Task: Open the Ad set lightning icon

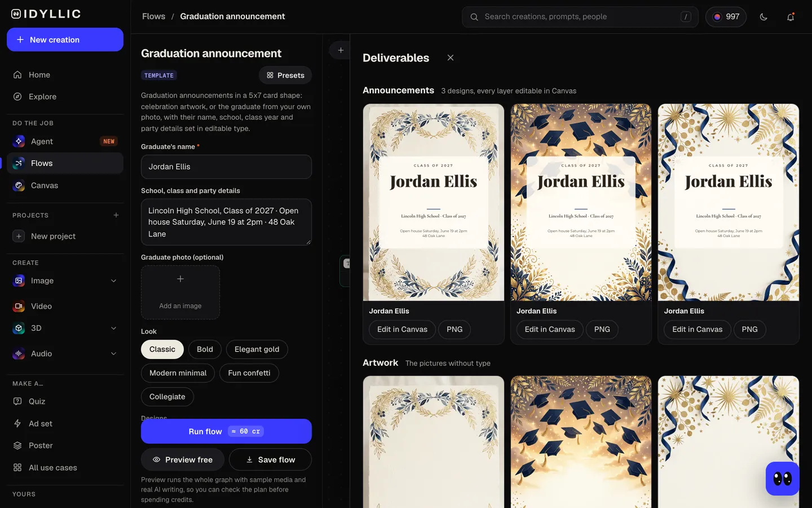Action: (x=17, y=423)
